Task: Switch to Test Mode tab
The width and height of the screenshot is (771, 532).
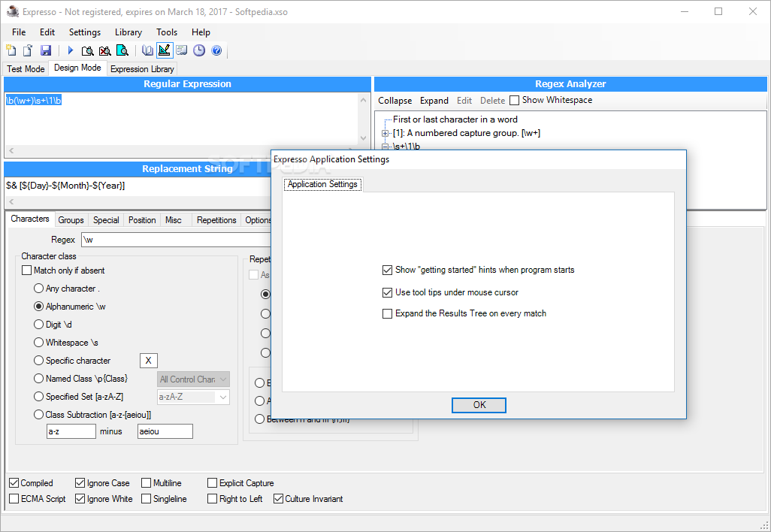Action: [26, 69]
